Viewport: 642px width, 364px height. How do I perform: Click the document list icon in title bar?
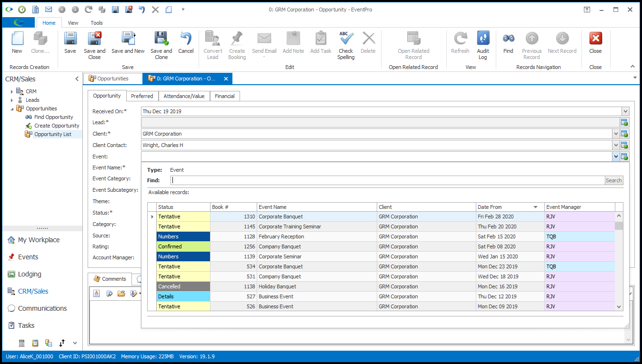tap(35, 10)
